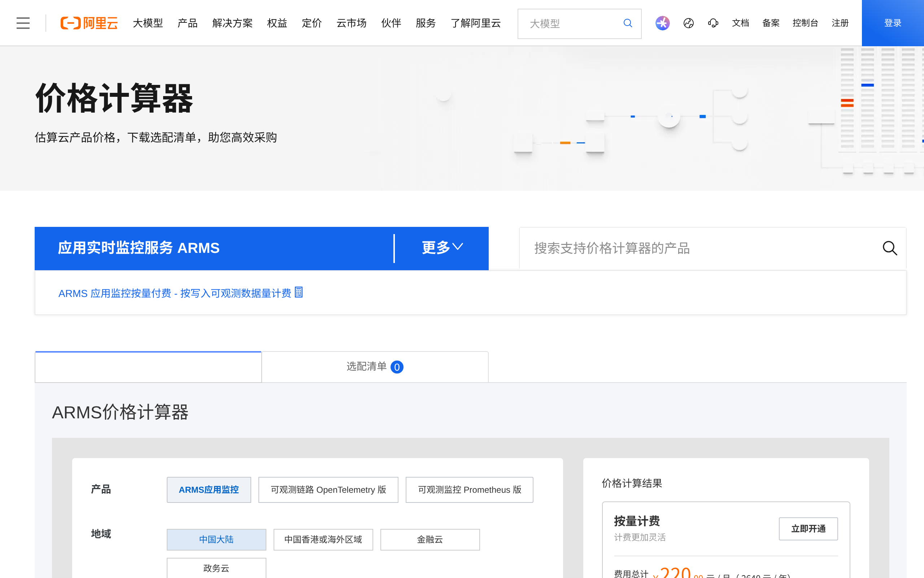924x578 pixels.
Task: Open the 定价 navigation menu
Action: pyautogui.click(x=311, y=23)
